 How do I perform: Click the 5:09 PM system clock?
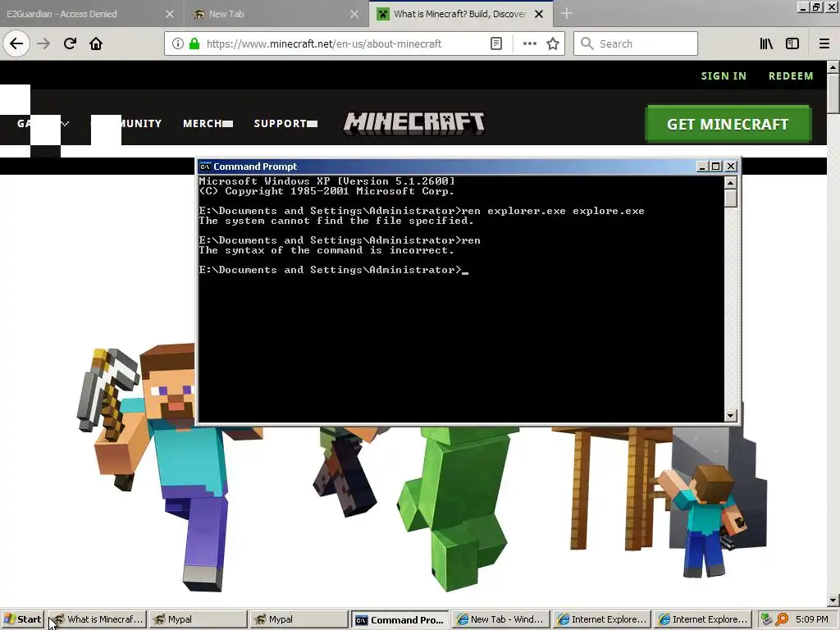[811, 619]
